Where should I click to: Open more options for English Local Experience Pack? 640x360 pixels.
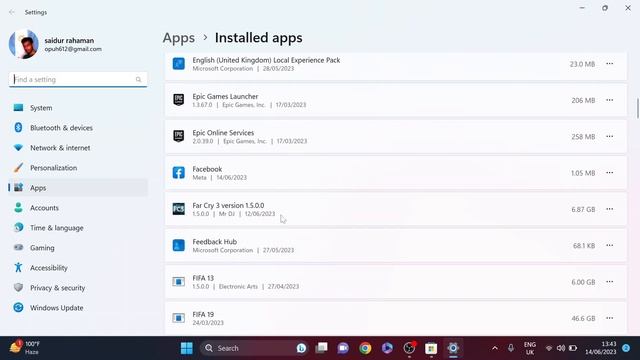609,64
